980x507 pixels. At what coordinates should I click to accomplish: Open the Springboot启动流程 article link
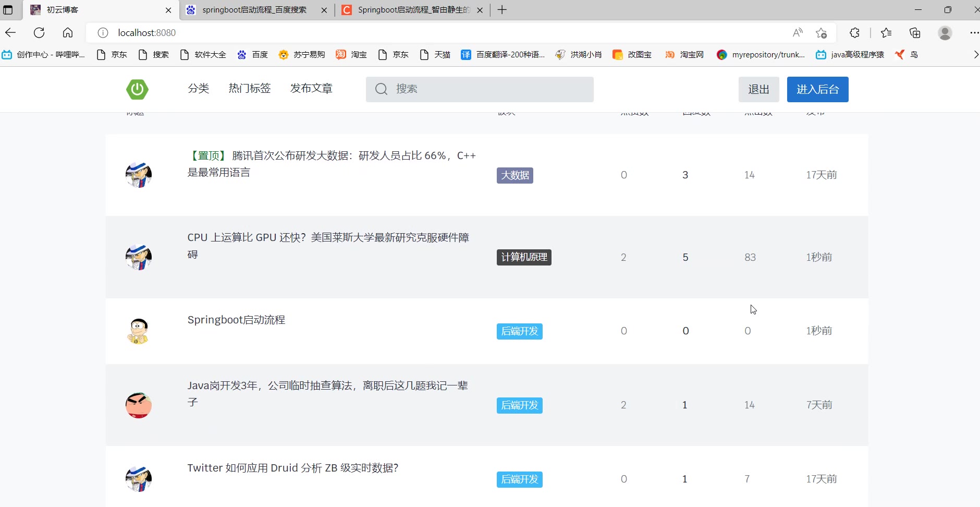pyautogui.click(x=236, y=320)
